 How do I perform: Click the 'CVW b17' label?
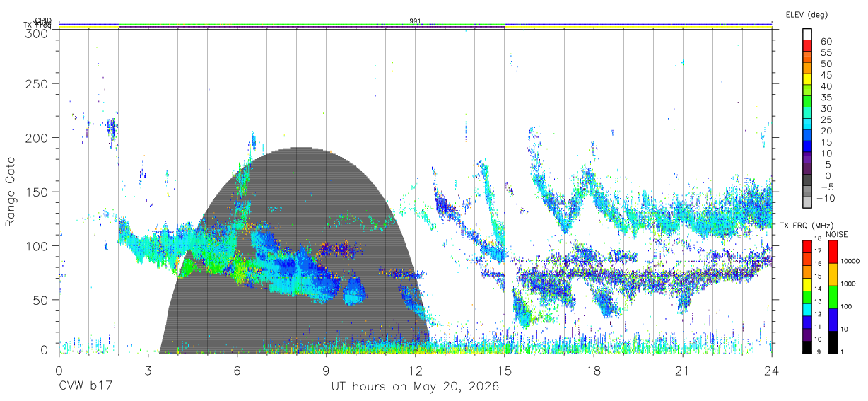(x=86, y=387)
